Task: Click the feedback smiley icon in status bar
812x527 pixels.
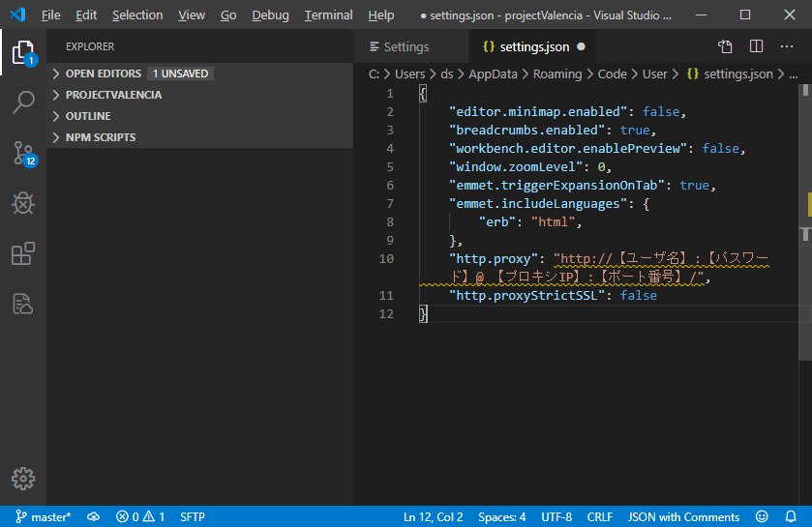Action: [762, 517]
